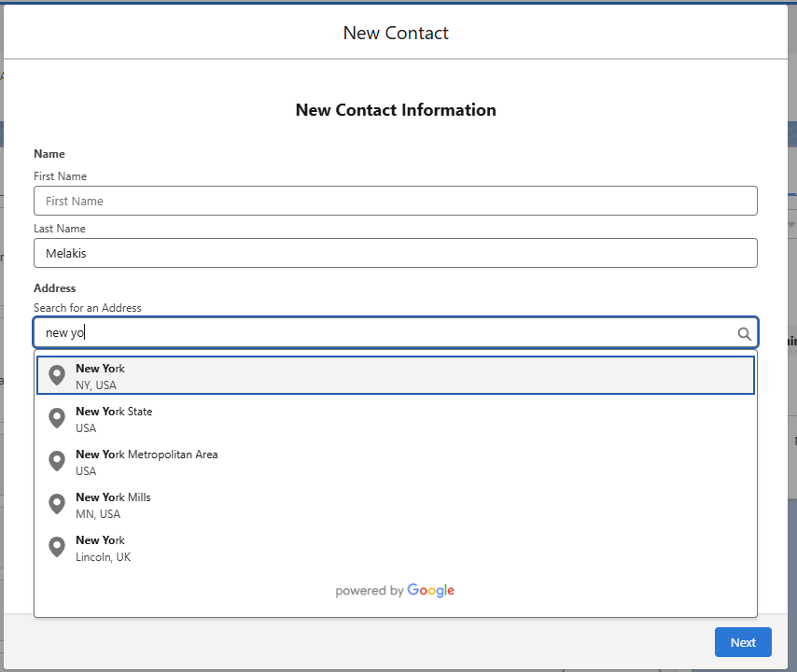Screen dimensions: 797x672
Task: Click pin icon beside New York Mills
Action: coord(57,504)
